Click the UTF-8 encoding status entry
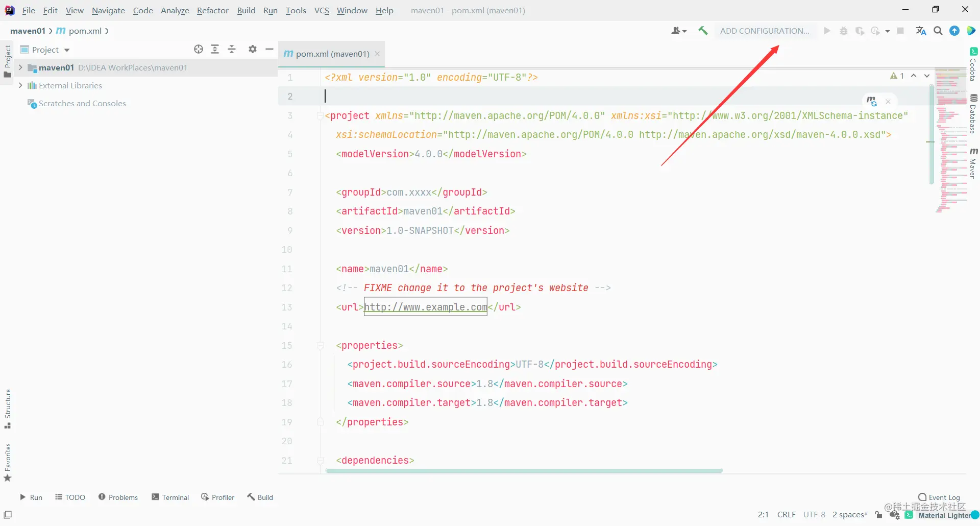 click(x=814, y=515)
